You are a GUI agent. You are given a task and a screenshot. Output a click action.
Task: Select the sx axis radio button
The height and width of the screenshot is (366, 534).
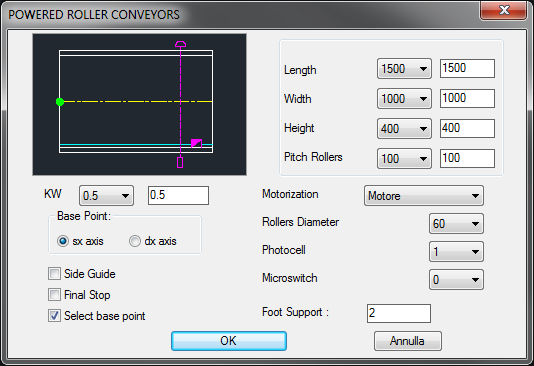(63, 241)
